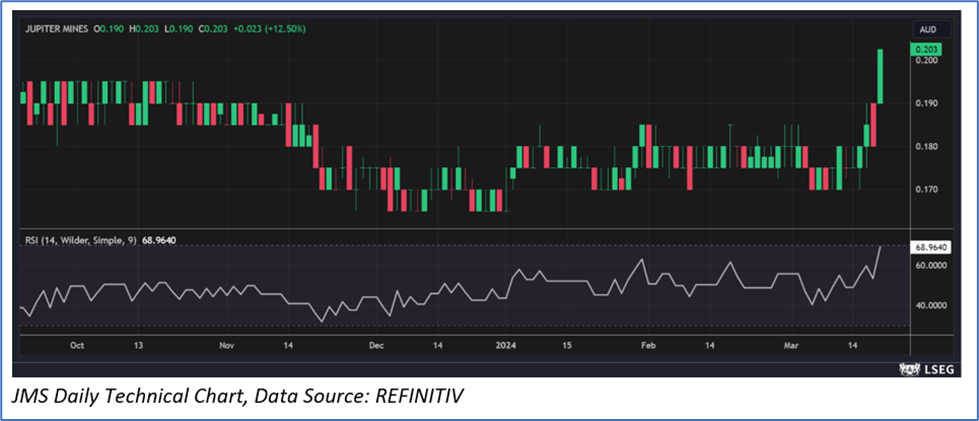Click the 60.0000 RSI axis label
This screenshot has width=979, height=421.
(930, 265)
